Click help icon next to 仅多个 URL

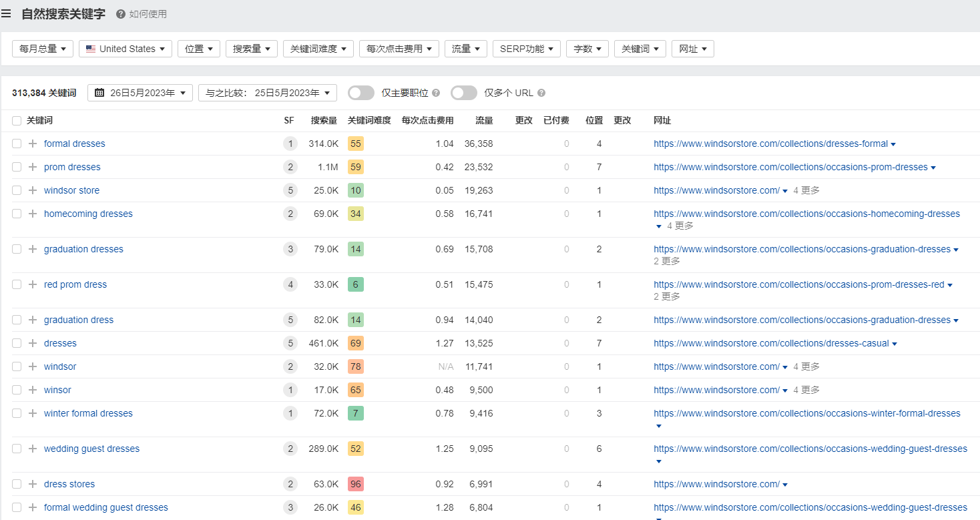pyautogui.click(x=541, y=93)
